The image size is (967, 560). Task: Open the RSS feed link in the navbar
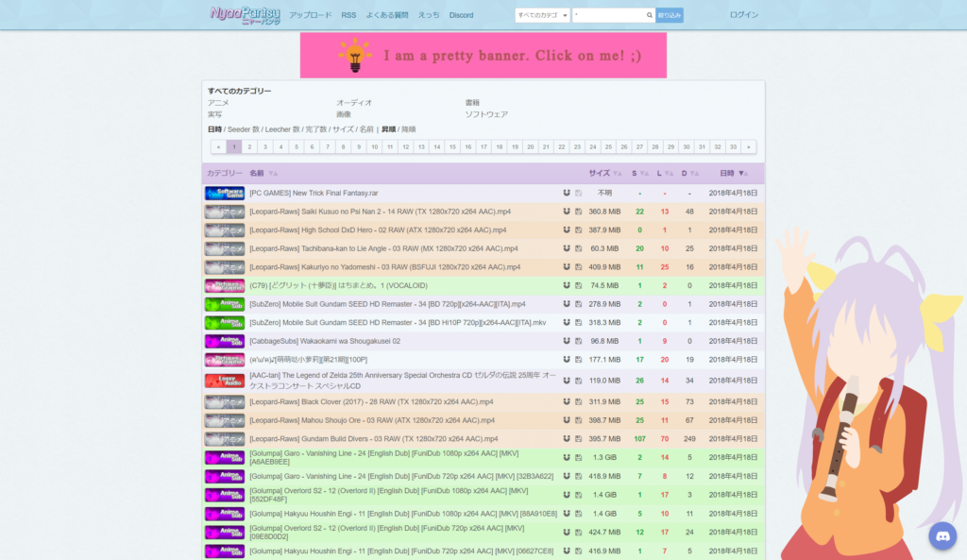click(x=348, y=15)
